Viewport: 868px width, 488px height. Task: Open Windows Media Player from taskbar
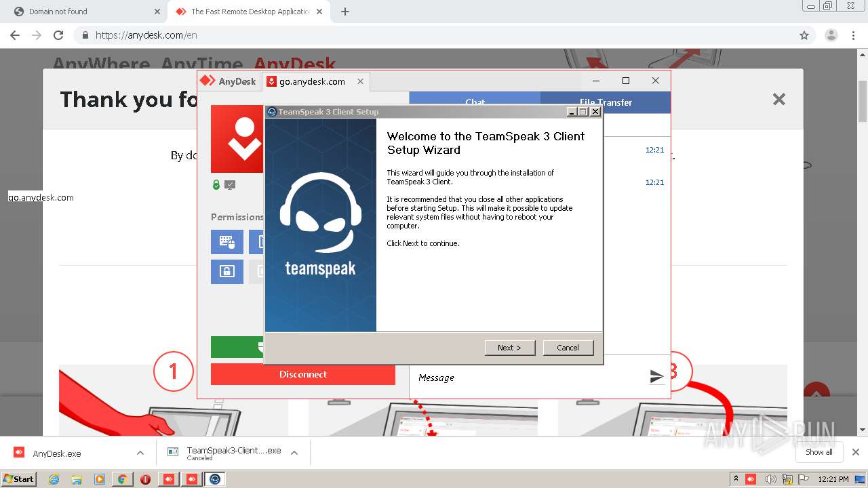[100, 479]
